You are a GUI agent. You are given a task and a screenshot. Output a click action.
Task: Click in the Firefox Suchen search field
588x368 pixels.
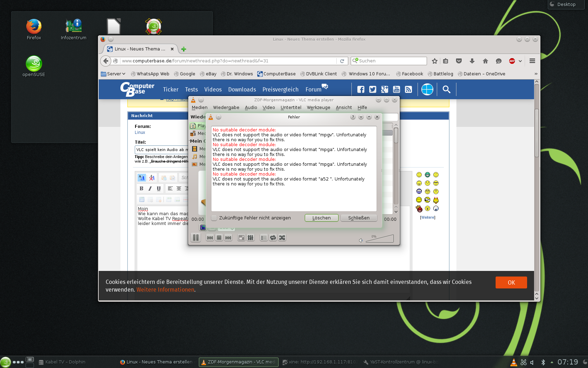[389, 61]
